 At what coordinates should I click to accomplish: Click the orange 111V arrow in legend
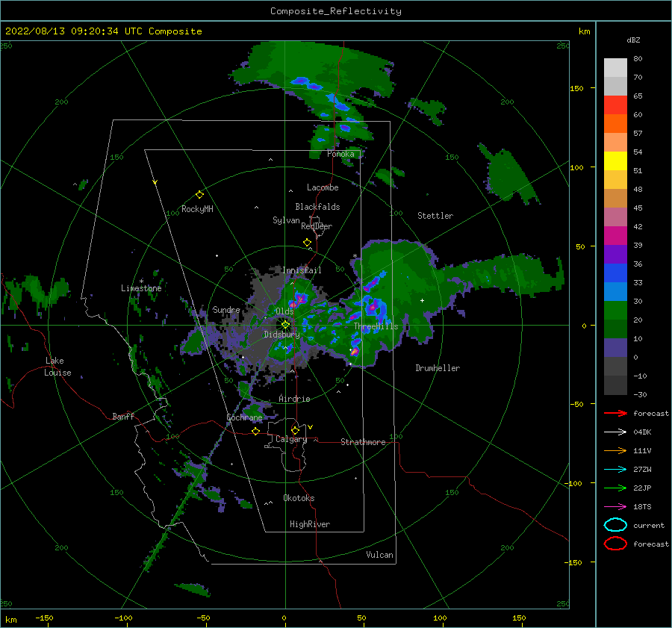click(x=615, y=450)
